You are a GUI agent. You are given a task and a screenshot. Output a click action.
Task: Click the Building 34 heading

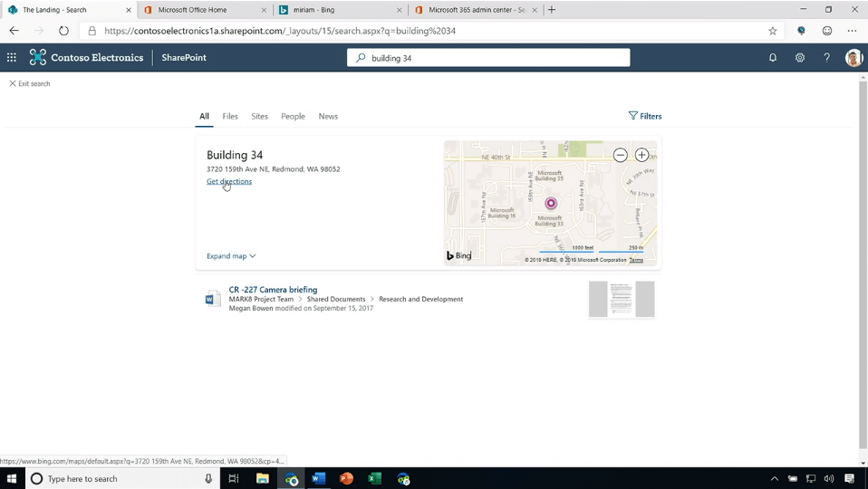235,155
